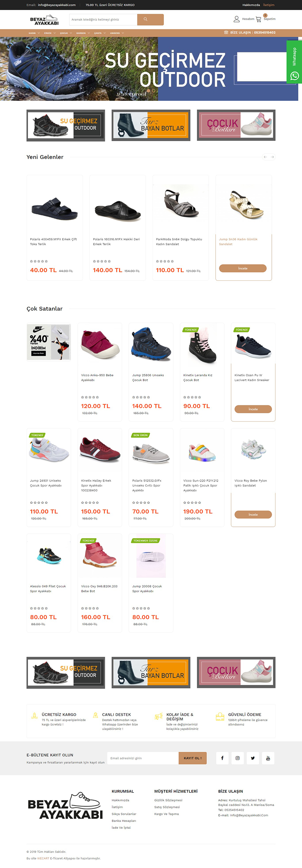This screenshot has width=302, height=868.
Task: Open the Instagram social icon
Action: point(237,758)
